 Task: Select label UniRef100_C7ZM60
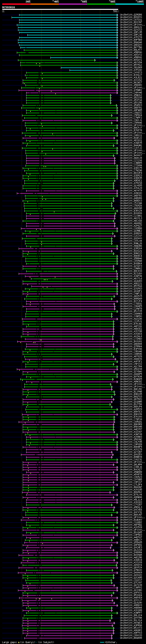(131, 339)
